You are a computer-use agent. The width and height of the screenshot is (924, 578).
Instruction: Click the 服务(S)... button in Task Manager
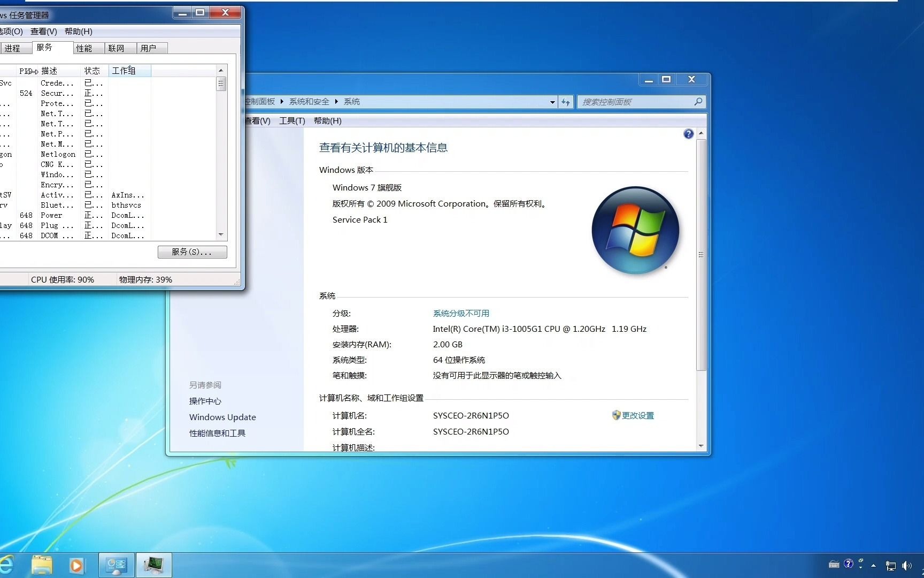coord(192,252)
